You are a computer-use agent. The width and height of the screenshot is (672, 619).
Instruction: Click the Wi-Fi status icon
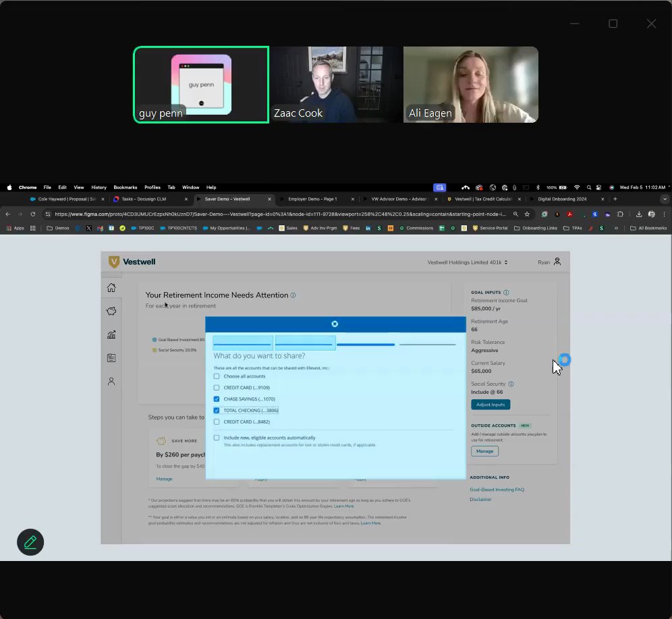pos(577,187)
